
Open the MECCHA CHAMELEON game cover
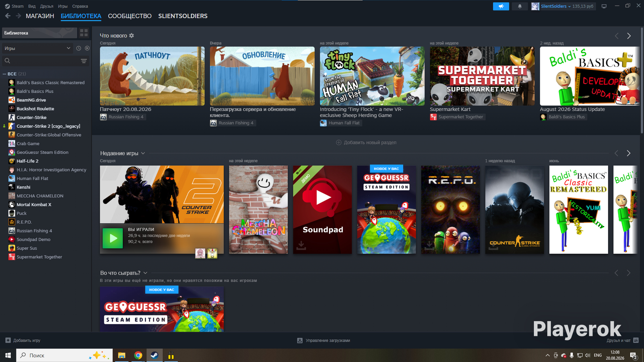[258, 210]
